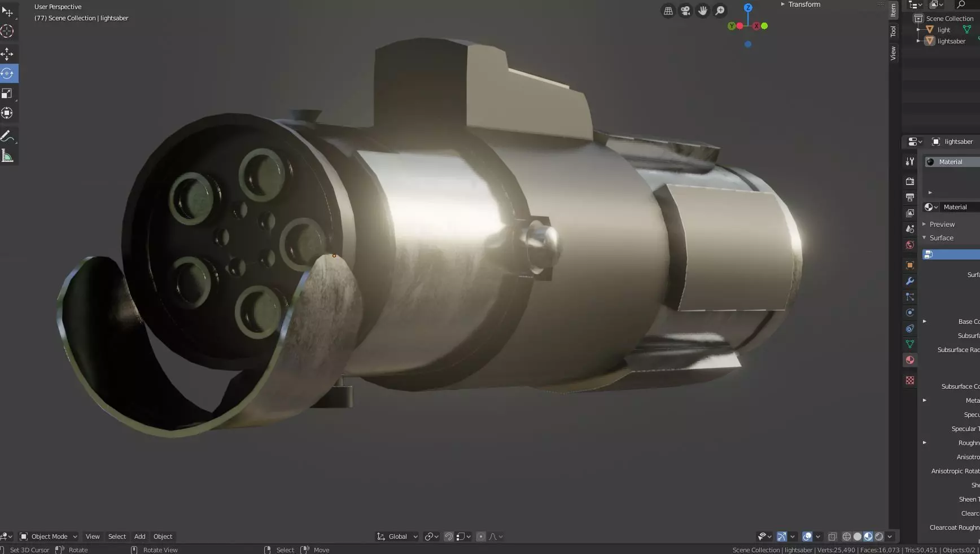Open the Particles properties tab
Image resolution: width=980 pixels, height=554 pixels.
(909, 296)
